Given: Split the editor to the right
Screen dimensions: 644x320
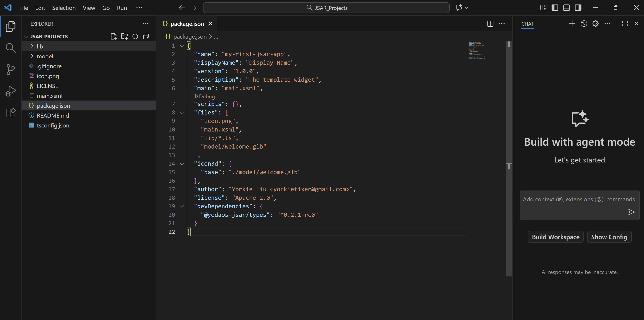Looking at the screenshot, I should [490, 24].
